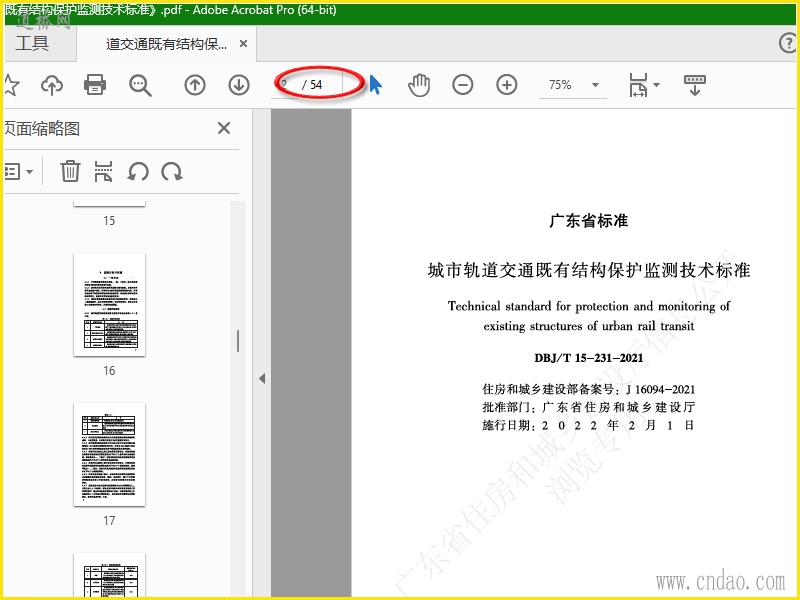Click standard number DBJ/T 15-231-2021
The height and width of the screenshot is (600, 800).
click(589, 358)
